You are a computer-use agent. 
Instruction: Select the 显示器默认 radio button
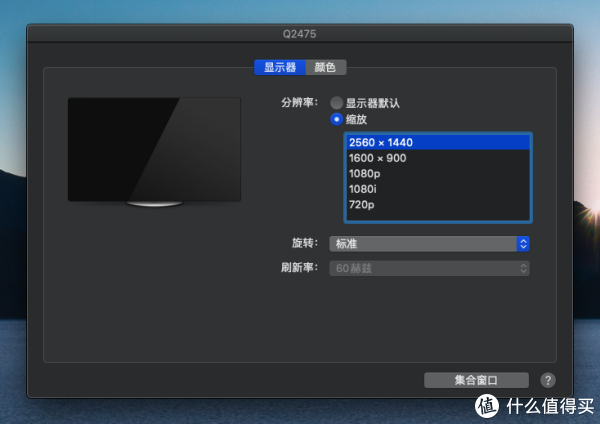click(337, 103)
